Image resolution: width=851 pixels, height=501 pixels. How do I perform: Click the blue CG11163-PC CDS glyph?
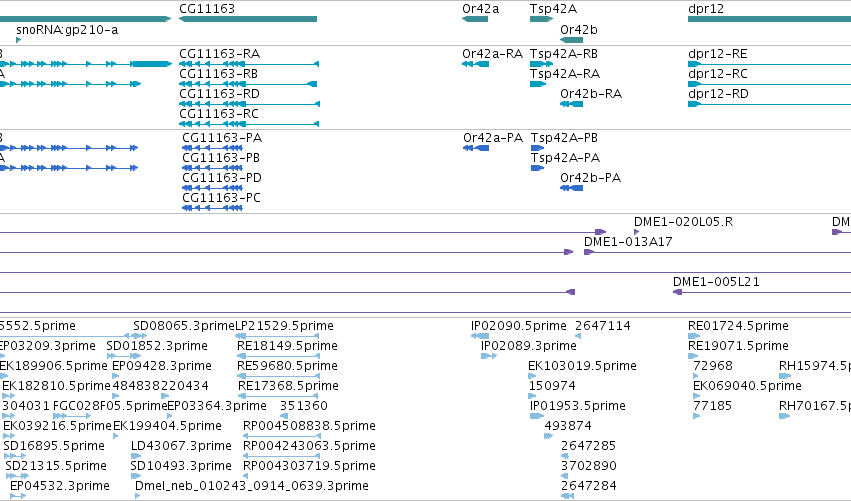click(212, 208)
